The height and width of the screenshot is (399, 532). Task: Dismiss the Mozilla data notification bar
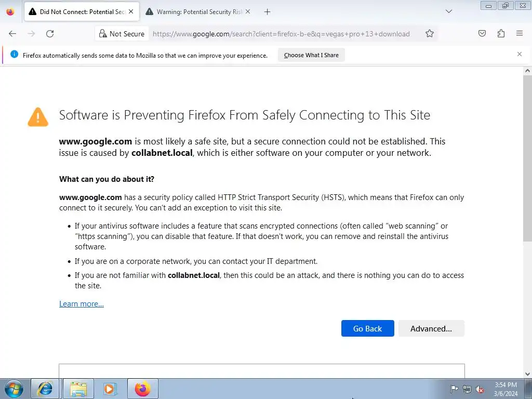click(520, 54)
